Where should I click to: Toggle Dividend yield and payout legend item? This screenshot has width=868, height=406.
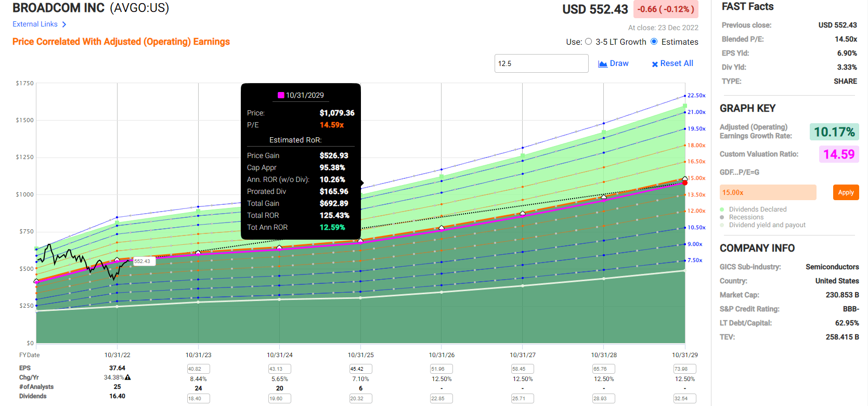763,225
